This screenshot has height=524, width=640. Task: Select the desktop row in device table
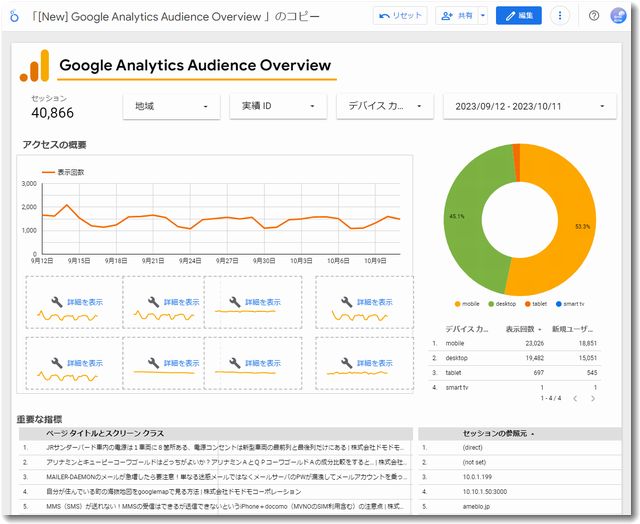point(514,358)
